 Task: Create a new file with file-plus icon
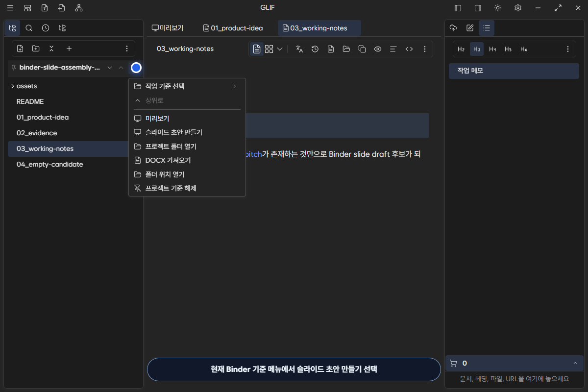click(20, 49)
